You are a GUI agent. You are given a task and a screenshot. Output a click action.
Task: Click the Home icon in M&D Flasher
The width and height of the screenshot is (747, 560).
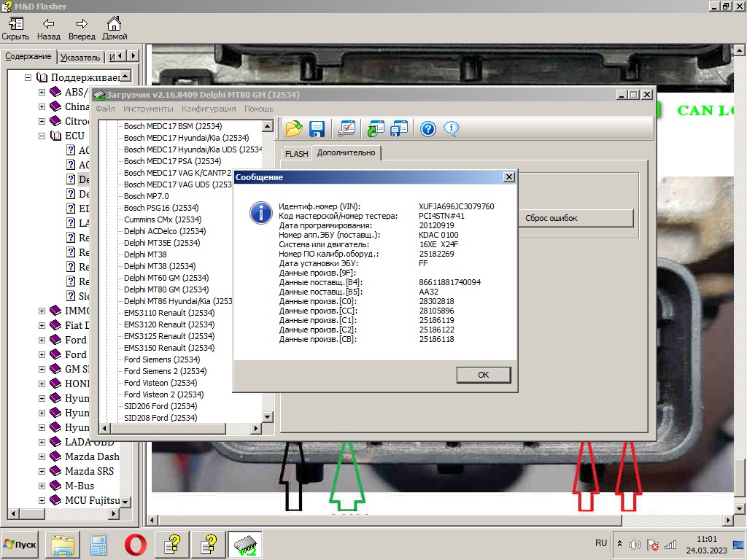pyautogui.click(x=114, y=29)
